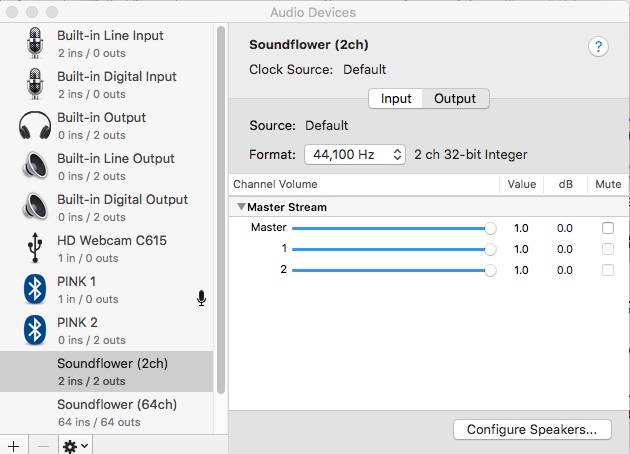Screen dimensions: 630x454
Task: Select Built-in Digital Output device row
Action: click(x=106, y=207)
